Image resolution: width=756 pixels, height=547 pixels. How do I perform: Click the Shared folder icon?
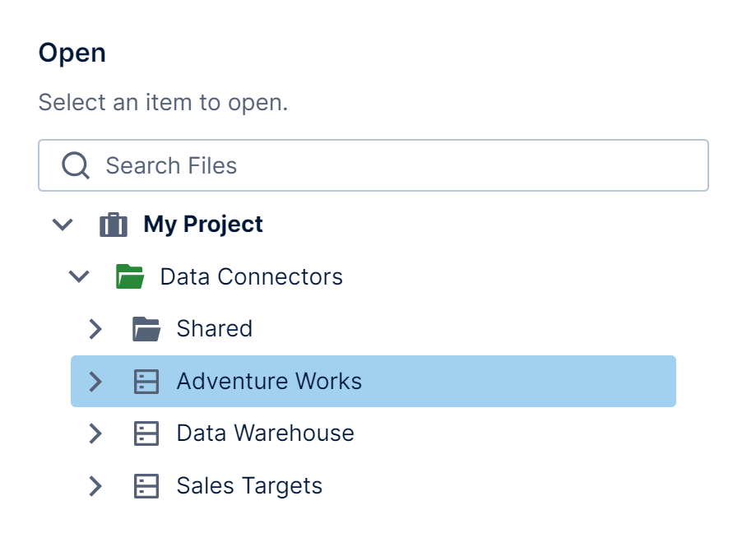pos(146,329)
